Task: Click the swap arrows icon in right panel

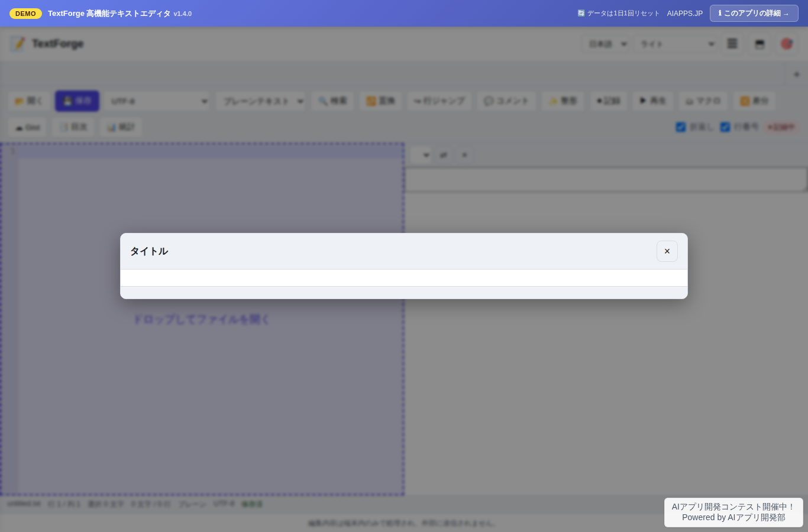Action: pos(444,155)
